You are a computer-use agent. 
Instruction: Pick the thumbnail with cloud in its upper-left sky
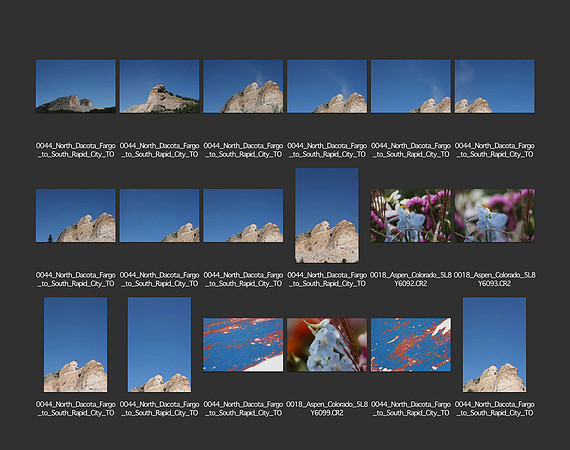pyautogui.click(x=494, y=86)
